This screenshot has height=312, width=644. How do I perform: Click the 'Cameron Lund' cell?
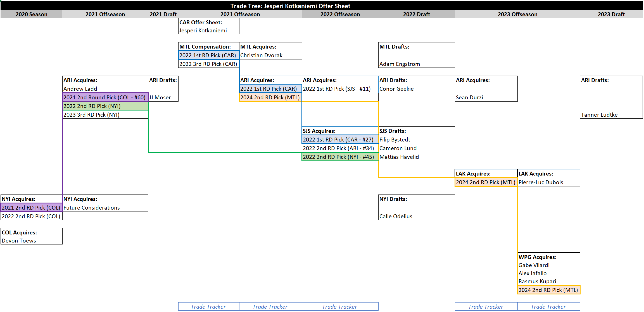(417, 148)
